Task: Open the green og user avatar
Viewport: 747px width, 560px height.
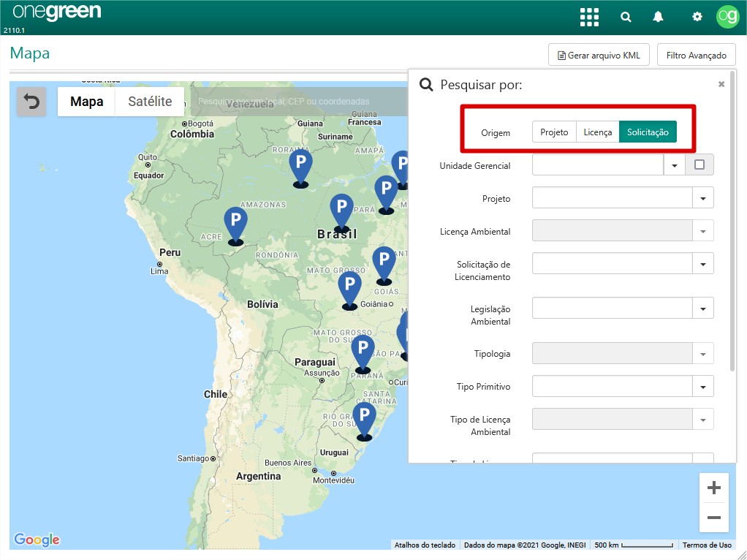Action: pyautogui.click(x=727, y=17)
